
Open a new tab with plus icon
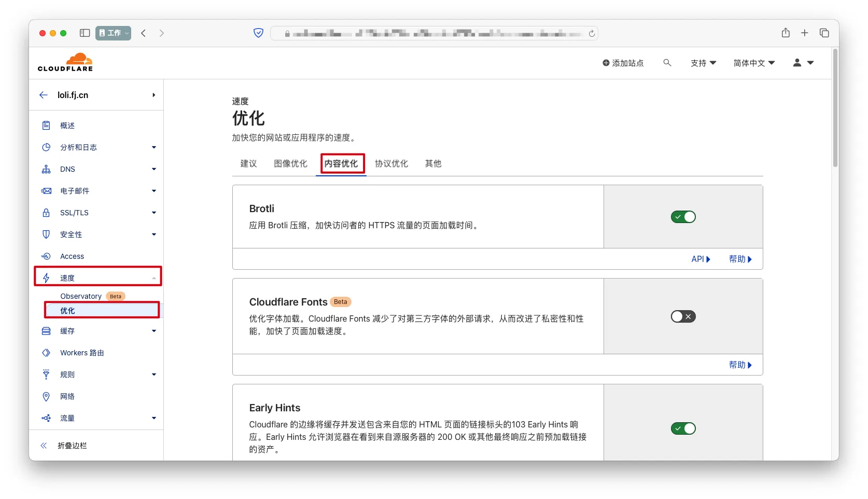pyautogui.click(x=805, y=33)
